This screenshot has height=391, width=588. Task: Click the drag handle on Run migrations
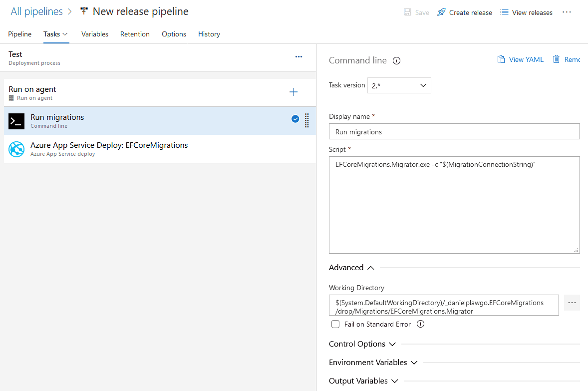(307, 120)
